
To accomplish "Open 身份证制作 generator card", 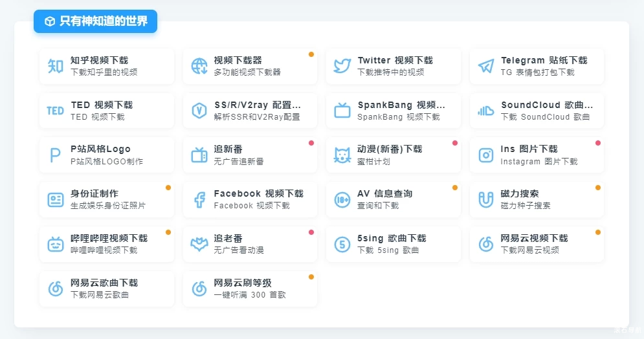I will (x=107, y=199).
